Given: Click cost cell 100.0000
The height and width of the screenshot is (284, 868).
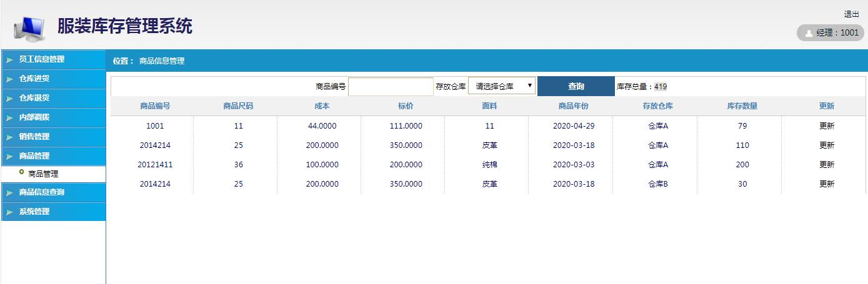Looking at the screenshot, I should point(322,165).
